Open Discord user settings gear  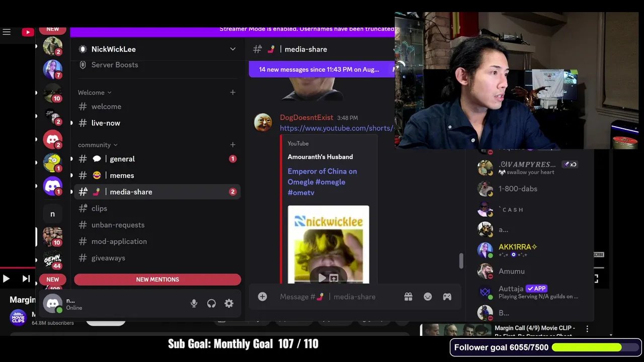pos(229,303)
